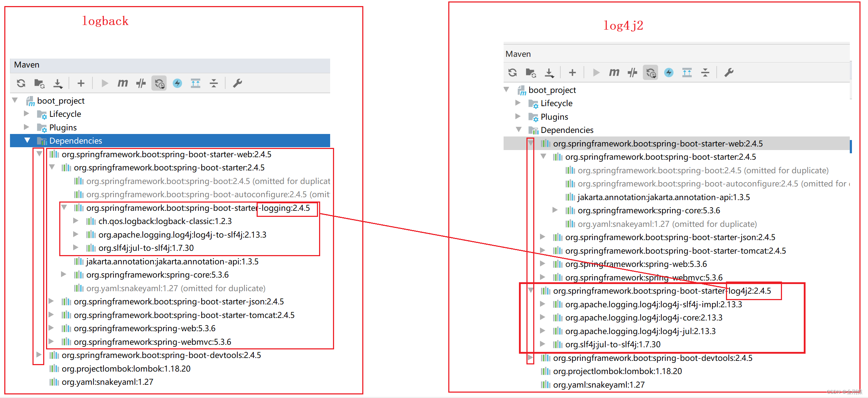Viewport: 868px width, 398px height.
Task: Click Maven panel title in log4j2 panel
Action: tap(518, 54)
